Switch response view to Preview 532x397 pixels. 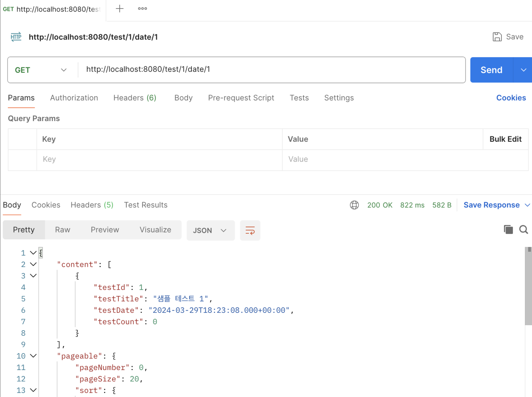click(105, 230)
